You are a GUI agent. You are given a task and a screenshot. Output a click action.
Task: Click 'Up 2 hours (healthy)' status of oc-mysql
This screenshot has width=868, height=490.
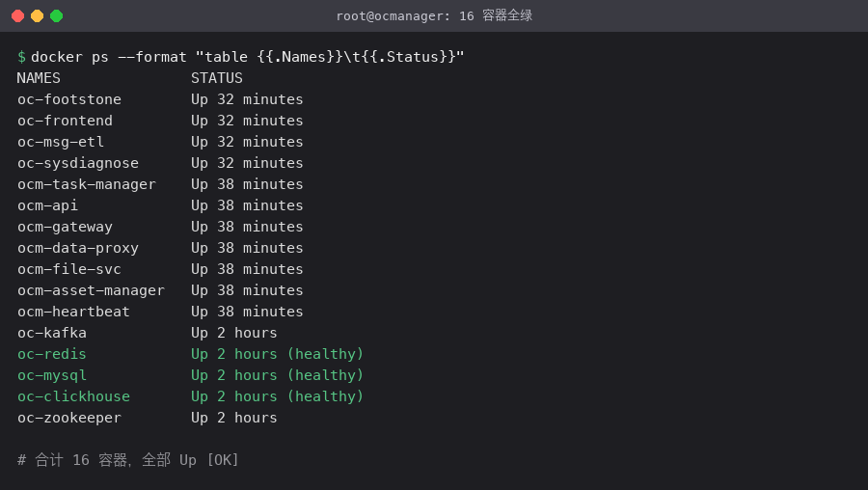click(x=278, y=375)
